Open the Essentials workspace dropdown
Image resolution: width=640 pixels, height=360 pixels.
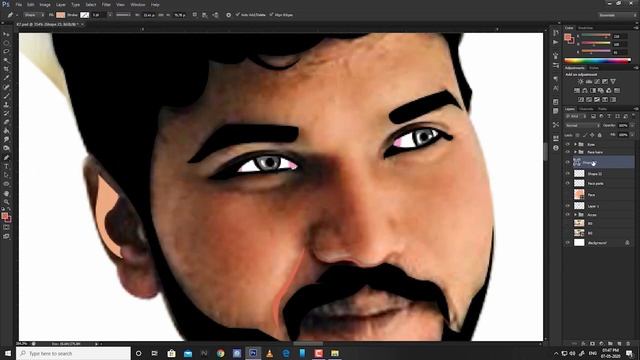(617, 15)
